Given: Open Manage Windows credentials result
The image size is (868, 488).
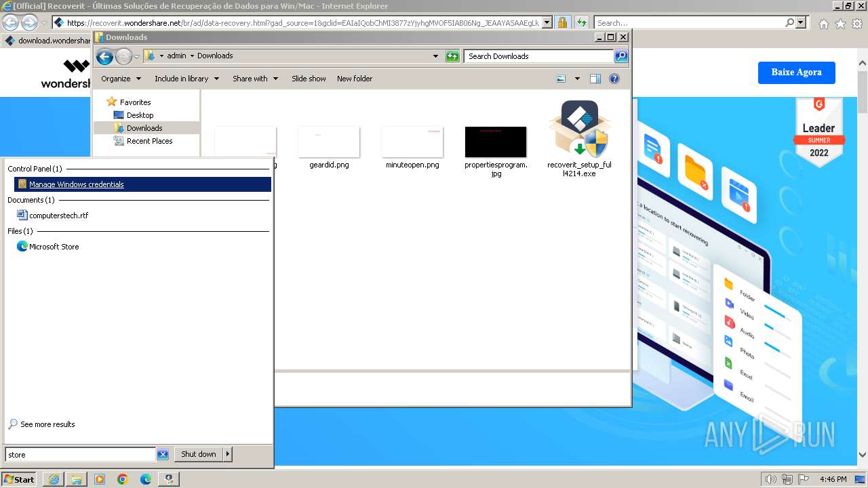Looking at the screenshot, I should [x=142, y=184].
